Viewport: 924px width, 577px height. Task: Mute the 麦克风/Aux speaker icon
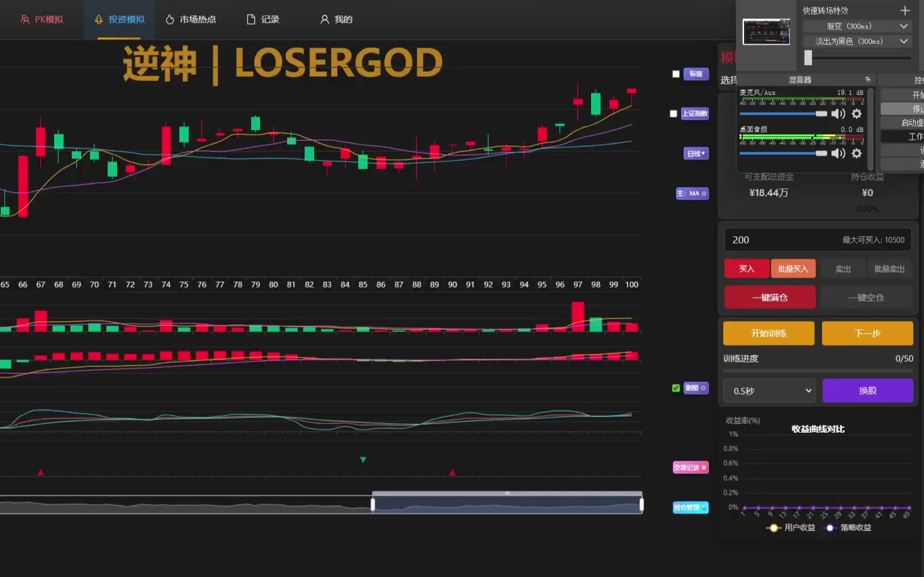click(838, 114)
